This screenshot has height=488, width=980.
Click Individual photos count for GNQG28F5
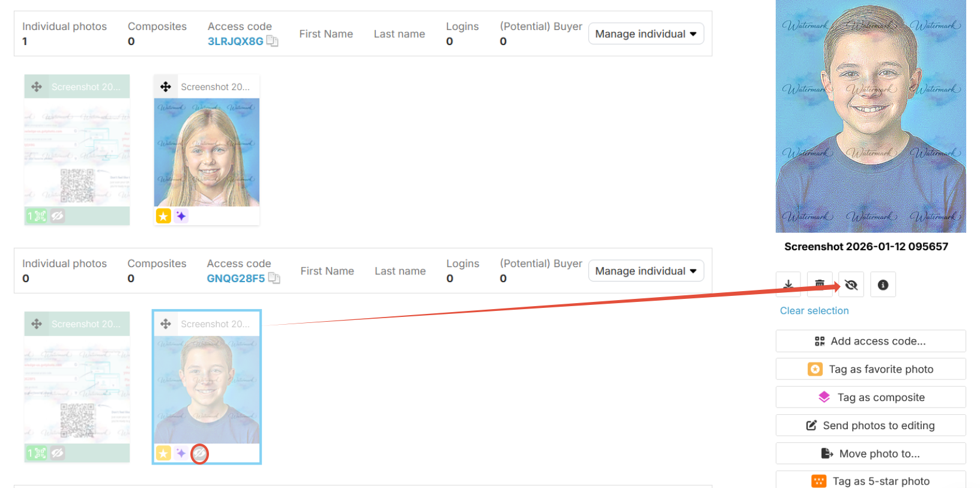pos(26,279)
